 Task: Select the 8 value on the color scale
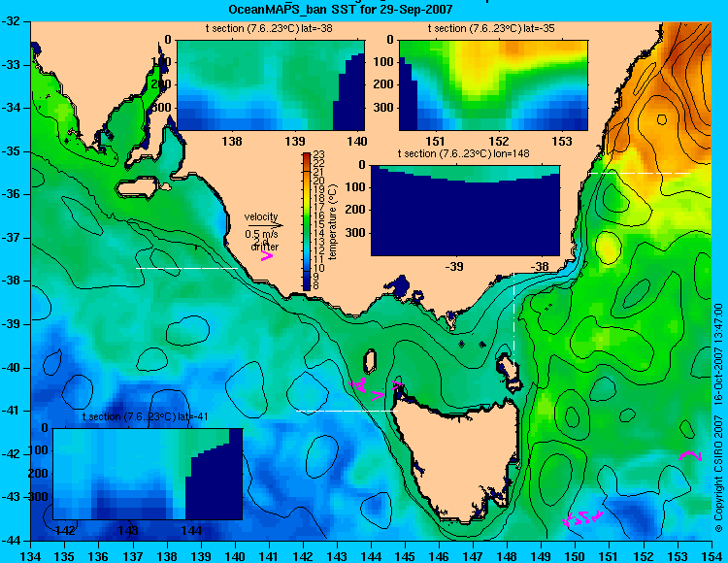(316, 286)
